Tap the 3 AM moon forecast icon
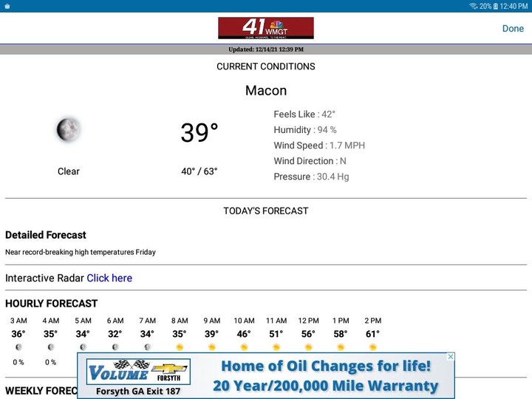 coord(18,347)
